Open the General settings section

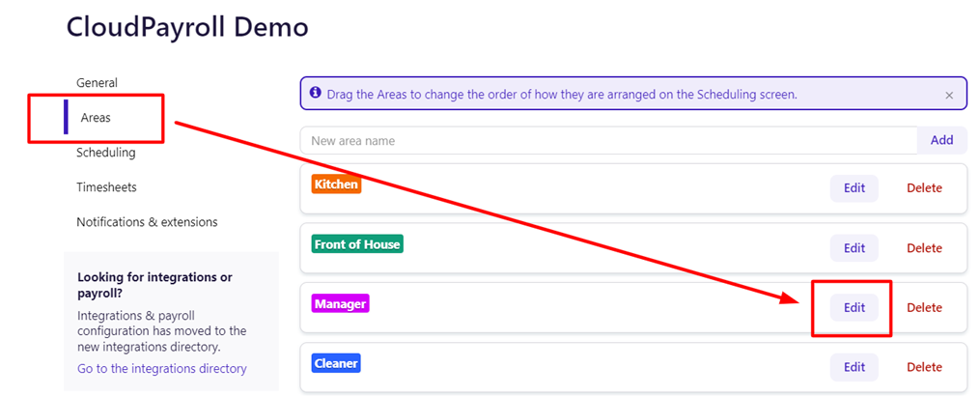(x=97, y=82)
